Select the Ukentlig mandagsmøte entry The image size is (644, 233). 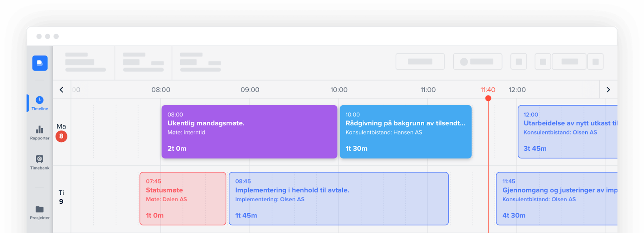pyautogui.click(x=249, y=132)
